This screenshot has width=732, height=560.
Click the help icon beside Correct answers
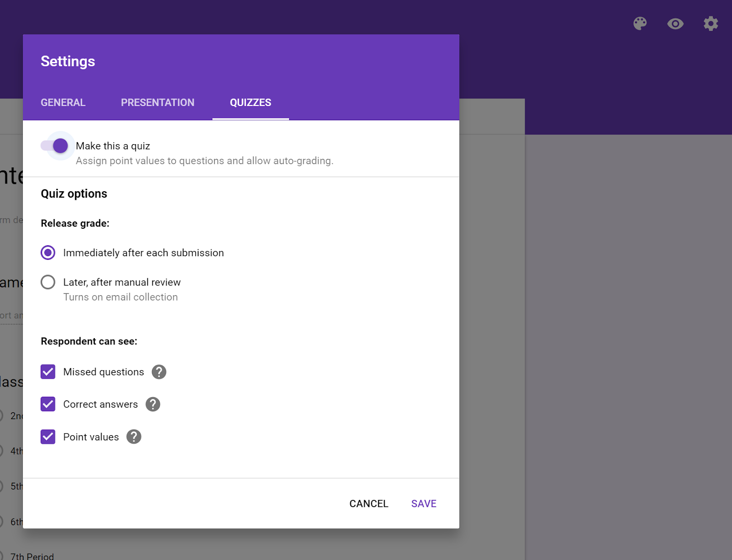(x=153, y=404)
